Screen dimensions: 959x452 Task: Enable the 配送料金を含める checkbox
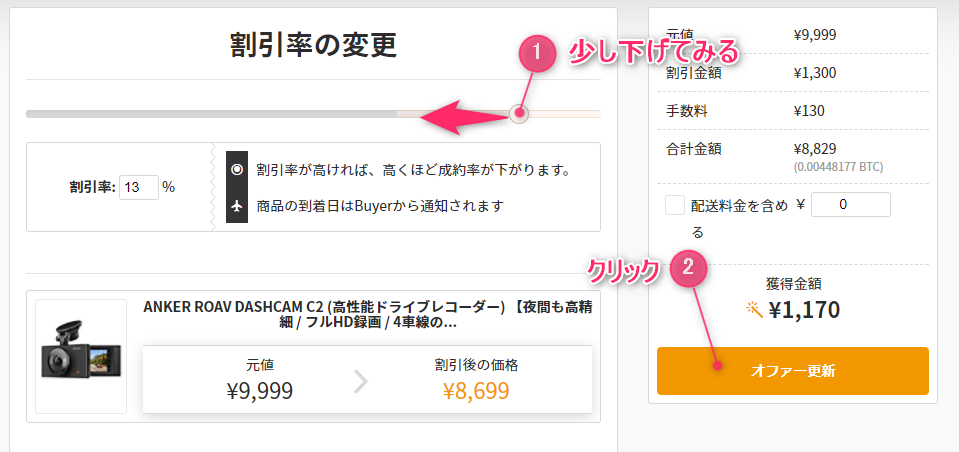(x=675, y=205)
